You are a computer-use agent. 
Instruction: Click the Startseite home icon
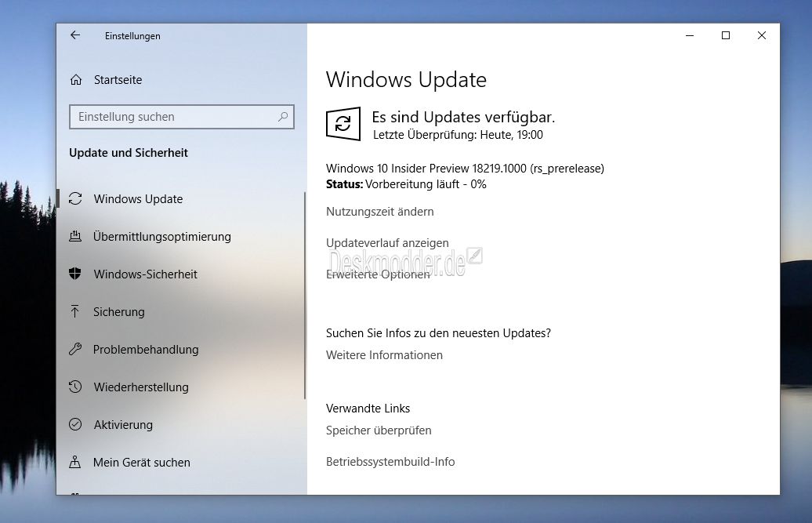75,80
